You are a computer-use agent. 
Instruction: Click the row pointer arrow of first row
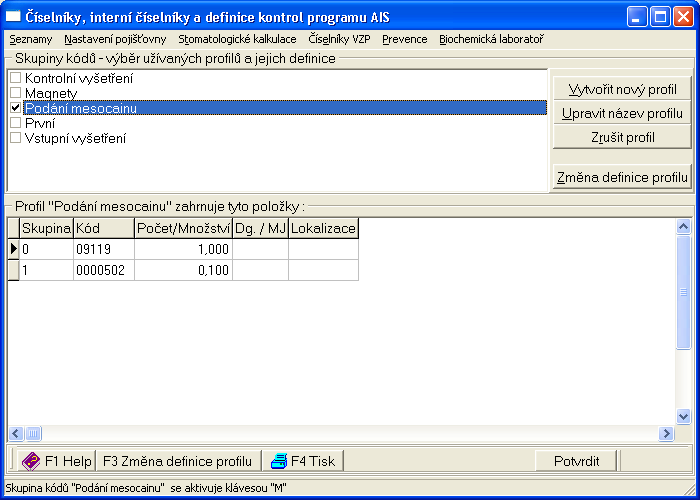click(14, 250)
